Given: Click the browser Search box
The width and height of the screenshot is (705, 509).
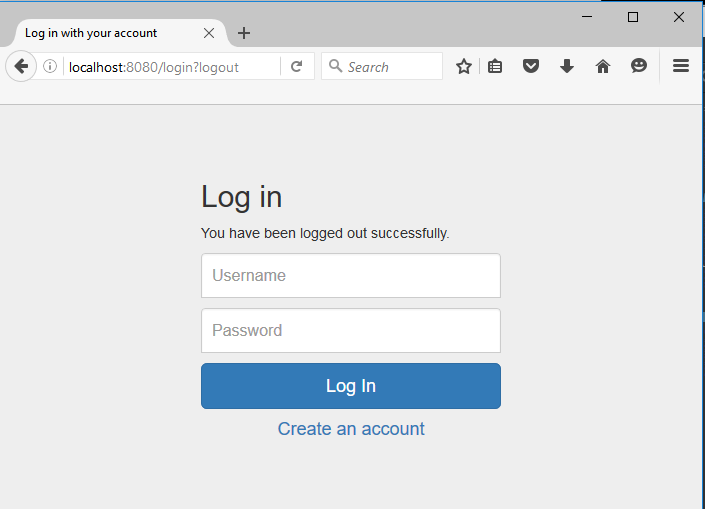Looking at the screenshot, I should pyautogui.click(x=382, y=67).
